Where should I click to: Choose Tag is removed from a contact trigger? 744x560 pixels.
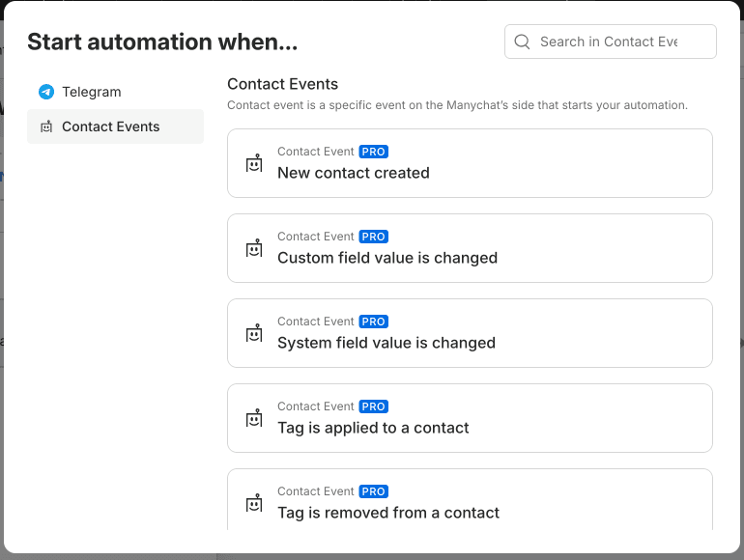[x=470, y=499]
